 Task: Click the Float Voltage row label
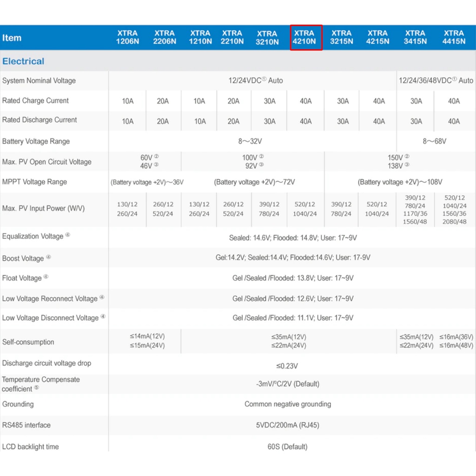coord(25,278)
